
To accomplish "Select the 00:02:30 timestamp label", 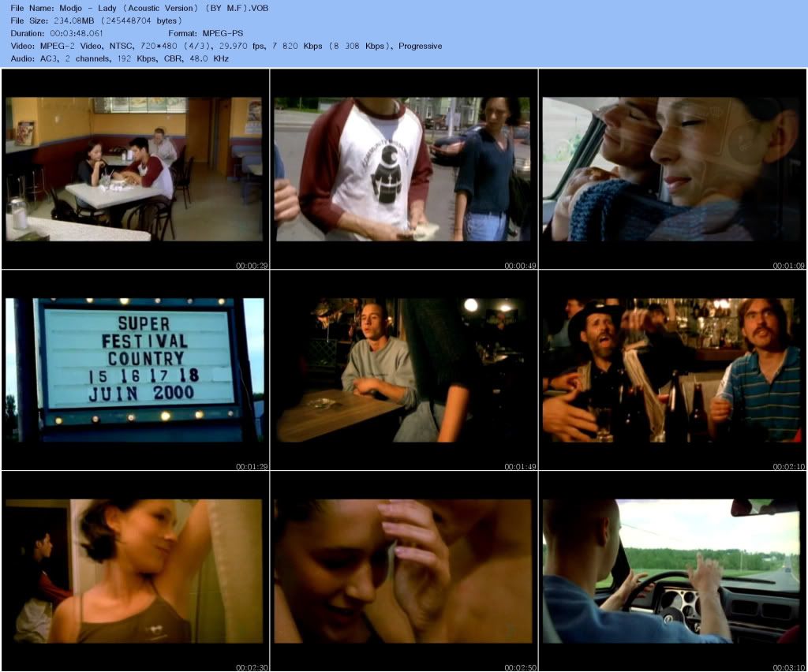I will coord(252,668).
